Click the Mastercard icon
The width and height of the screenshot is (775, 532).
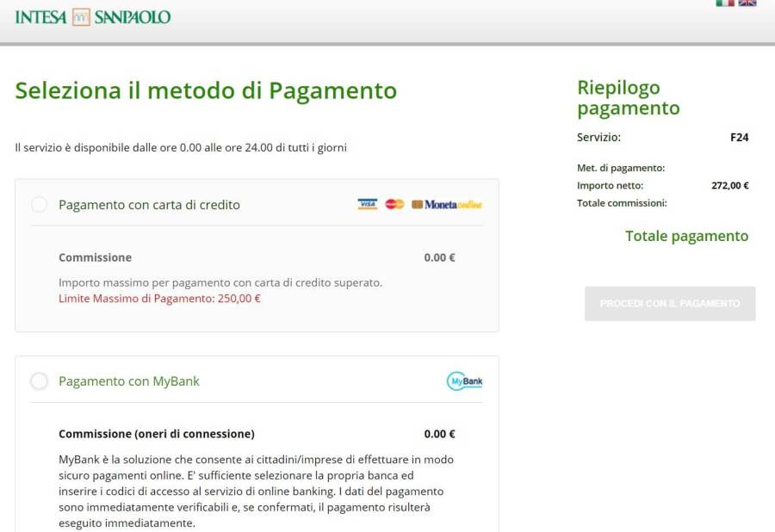point(394,205)
